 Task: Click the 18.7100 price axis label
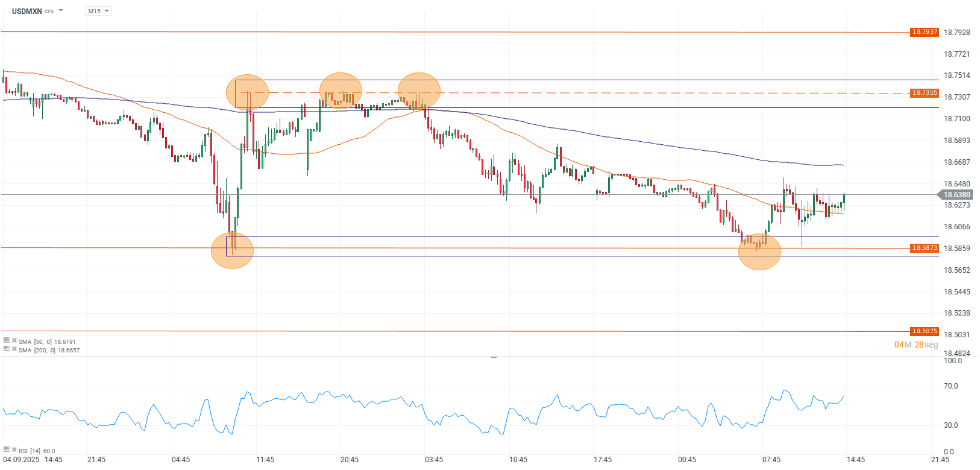(957, 119)
